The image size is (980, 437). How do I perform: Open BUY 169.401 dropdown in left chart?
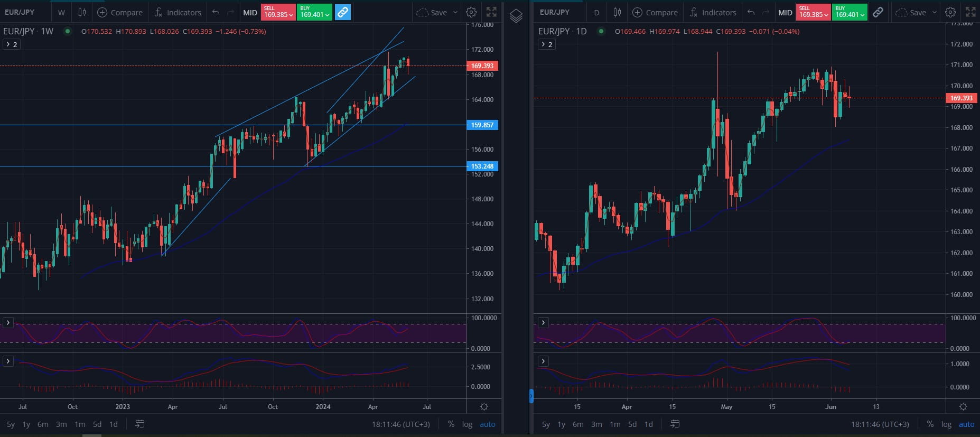tap(315, 12)
